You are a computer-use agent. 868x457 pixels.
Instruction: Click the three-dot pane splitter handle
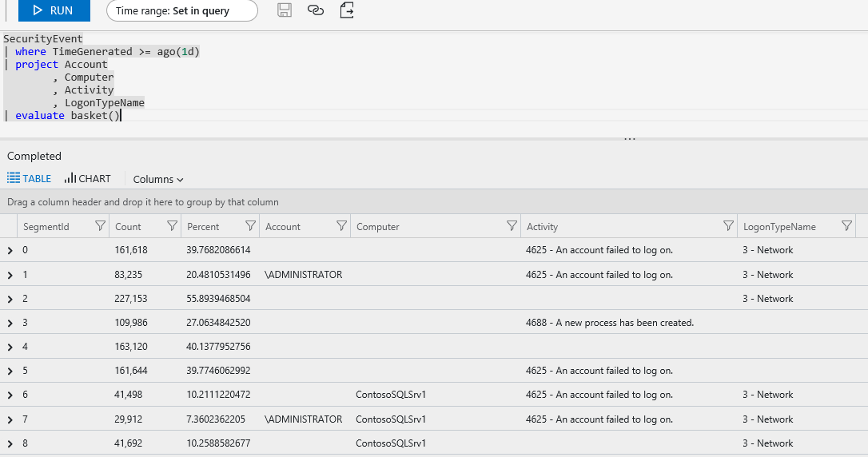[629, 139]
